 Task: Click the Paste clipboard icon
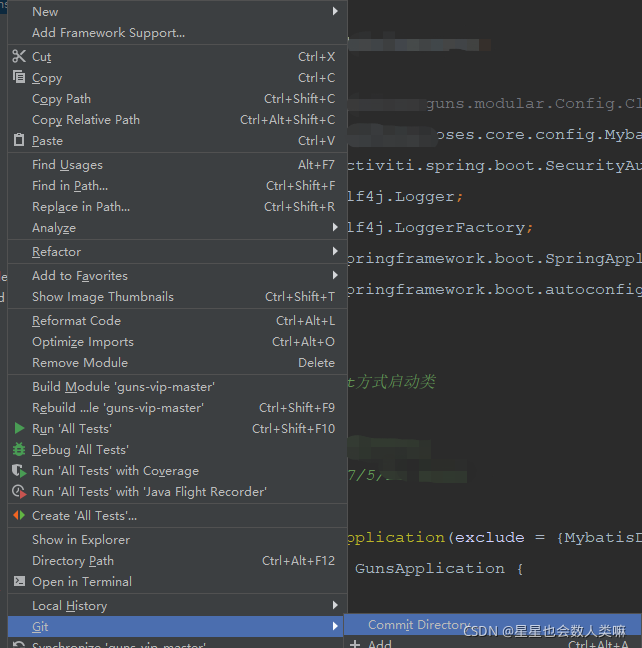[x=19, y=140]
